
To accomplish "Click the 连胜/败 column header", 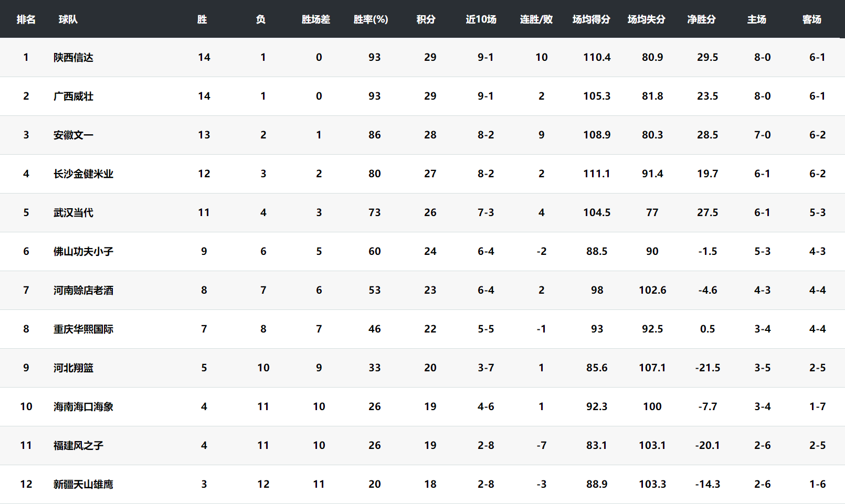I will [536, 19].
